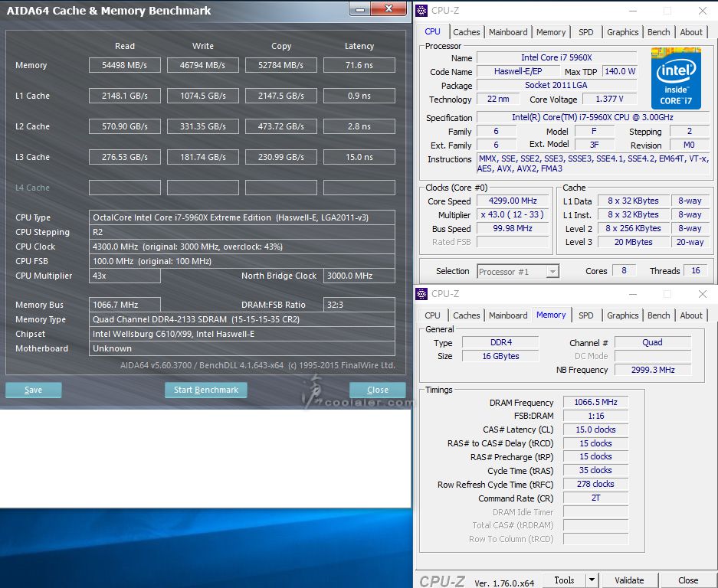Click Core Speed value 4299.00 MHz

[513, 201]
